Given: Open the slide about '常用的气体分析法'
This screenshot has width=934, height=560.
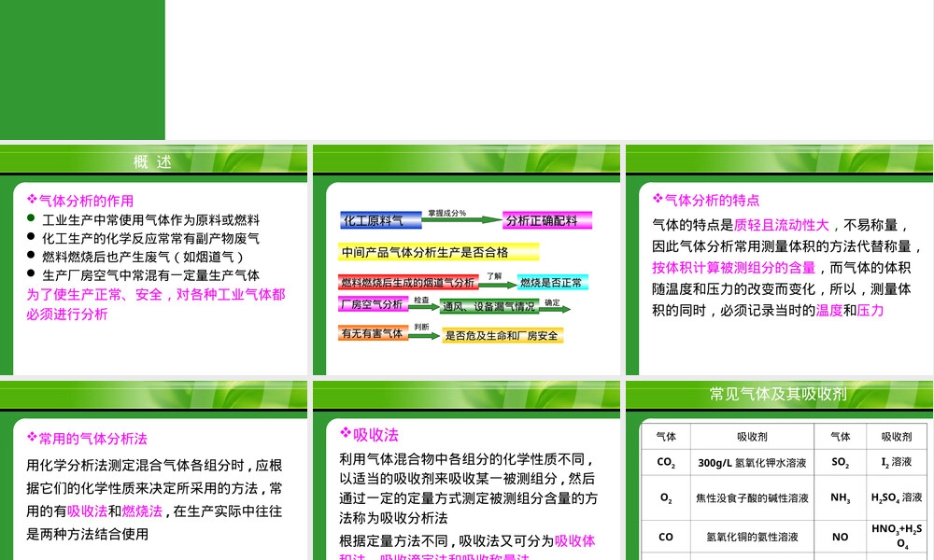Looking at the screenshot, I should coord(154,470).
